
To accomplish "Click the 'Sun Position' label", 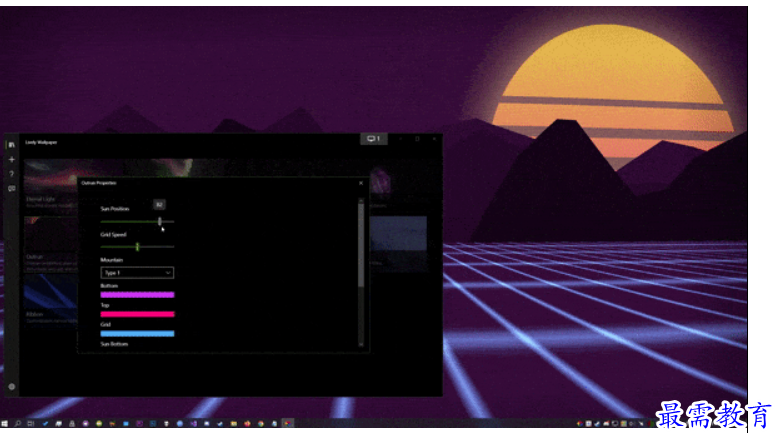I will click(115, 209).
